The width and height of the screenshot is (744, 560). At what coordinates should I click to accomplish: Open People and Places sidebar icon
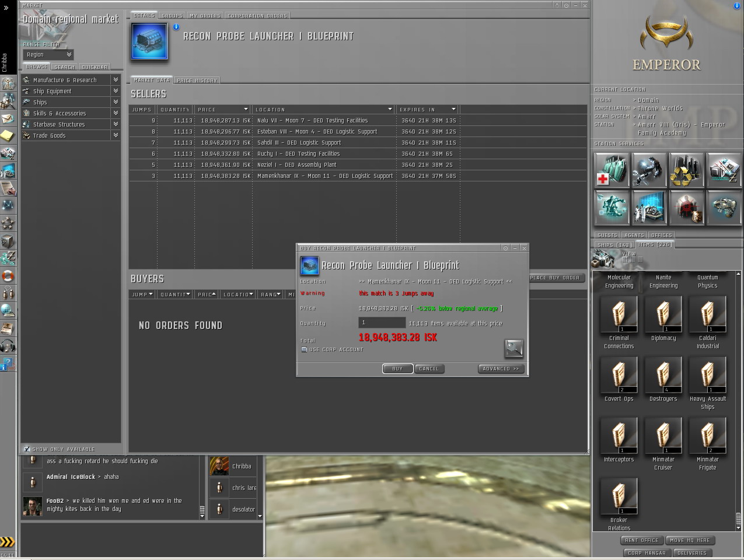[8, 101]
